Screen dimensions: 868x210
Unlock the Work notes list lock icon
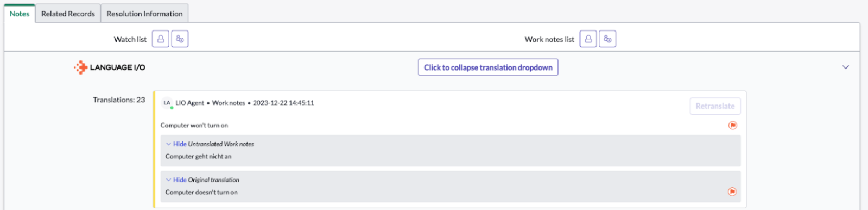(588, 39)
